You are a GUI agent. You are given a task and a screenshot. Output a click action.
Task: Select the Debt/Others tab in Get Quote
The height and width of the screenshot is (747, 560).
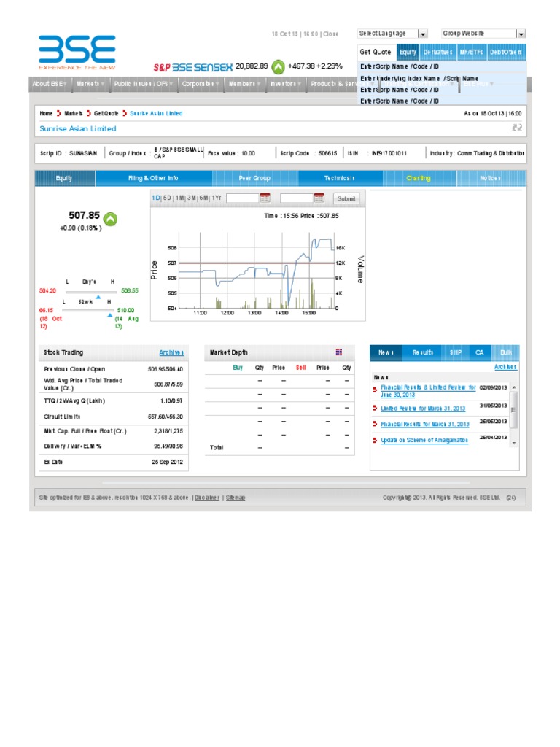coord(506,52)
